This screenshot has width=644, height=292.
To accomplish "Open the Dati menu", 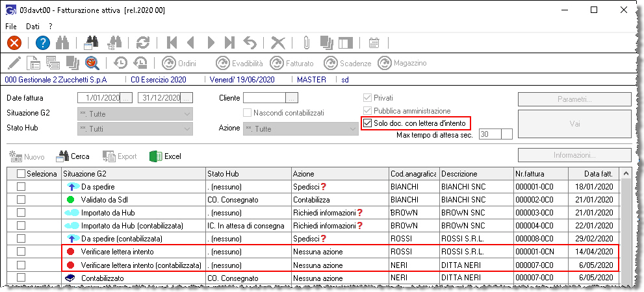I will pyautogui.click(x=32, y=26).
